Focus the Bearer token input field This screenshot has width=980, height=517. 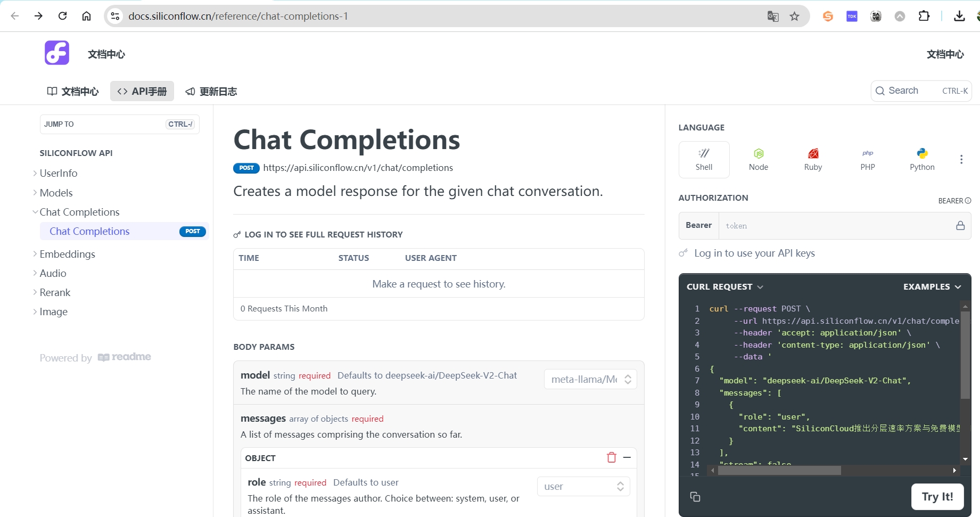pos(836,226)
